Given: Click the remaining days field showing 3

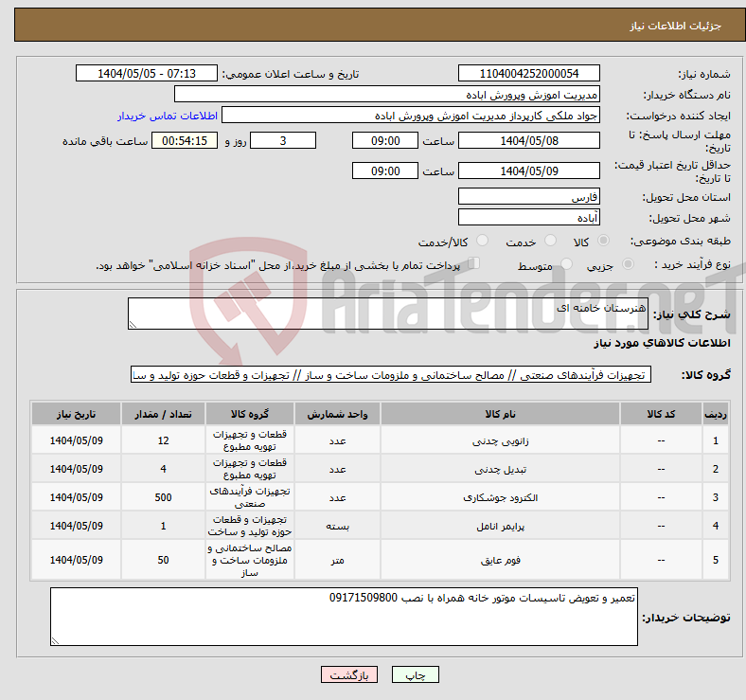Looking at the screenshot, I should tap(283, 140).
